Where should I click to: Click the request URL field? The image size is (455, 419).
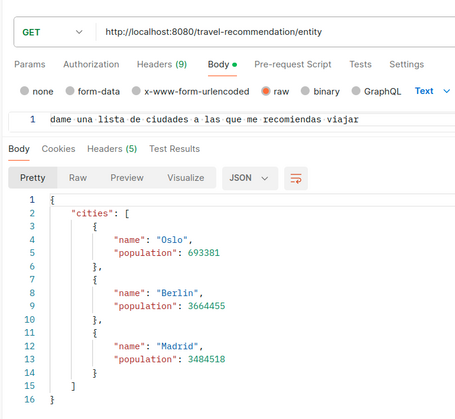277,32
